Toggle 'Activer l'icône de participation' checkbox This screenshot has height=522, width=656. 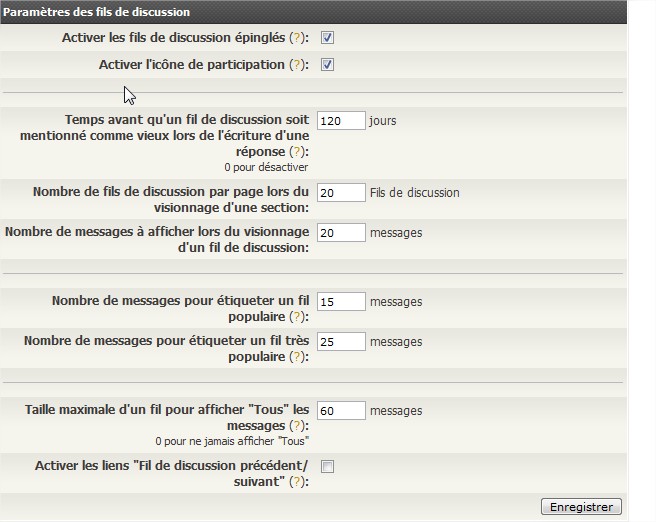point(327,65)
